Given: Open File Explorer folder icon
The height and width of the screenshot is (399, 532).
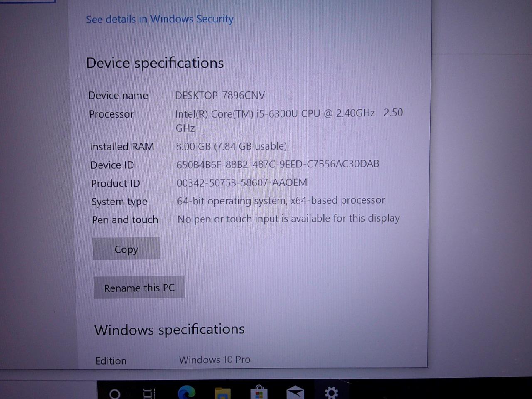Looking at the screenshot, I should coord(222,393).
